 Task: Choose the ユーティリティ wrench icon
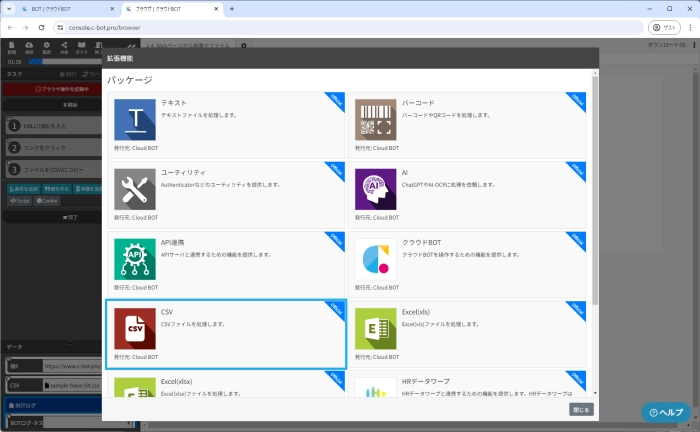[x=135, y=188]
